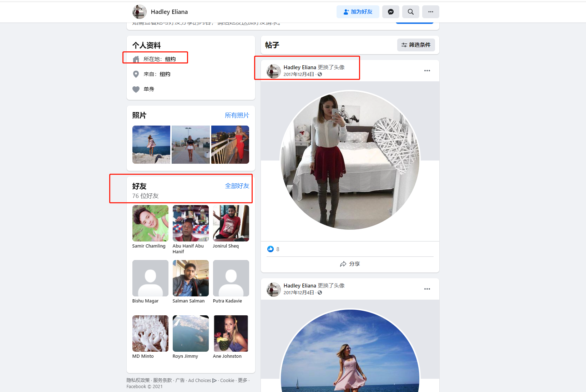This screenshot has width=586, height=392.
Task: Open three-dot menu on second post
Action: 427,289
